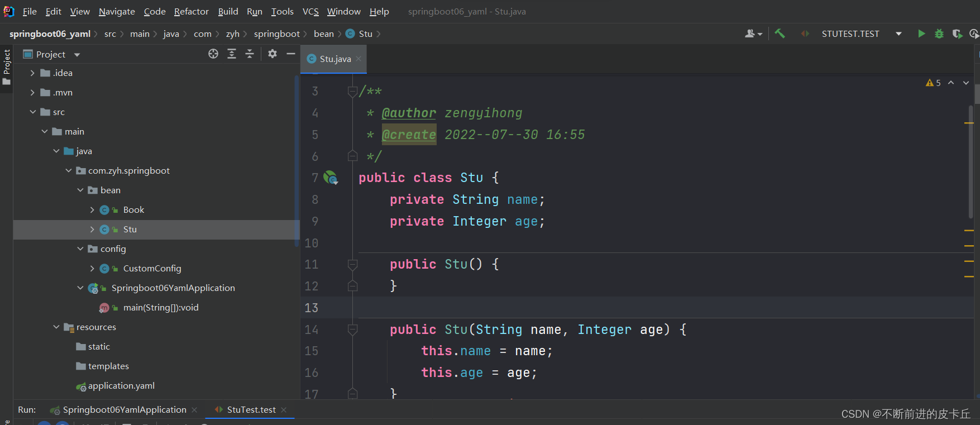
Task: Run with coverage shield icon
Action: 957,34
